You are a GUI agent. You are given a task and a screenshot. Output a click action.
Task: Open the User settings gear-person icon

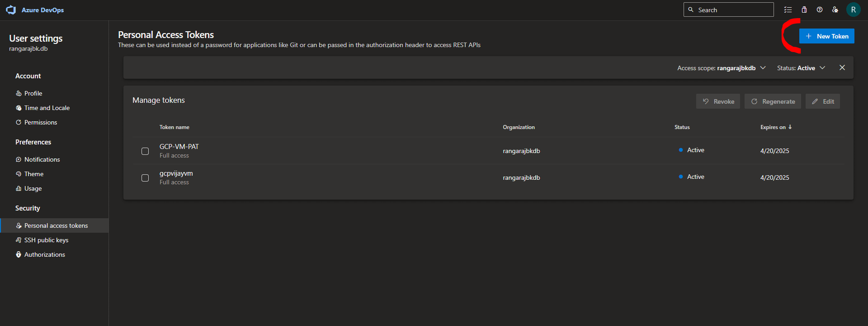(x=835, y=10)
